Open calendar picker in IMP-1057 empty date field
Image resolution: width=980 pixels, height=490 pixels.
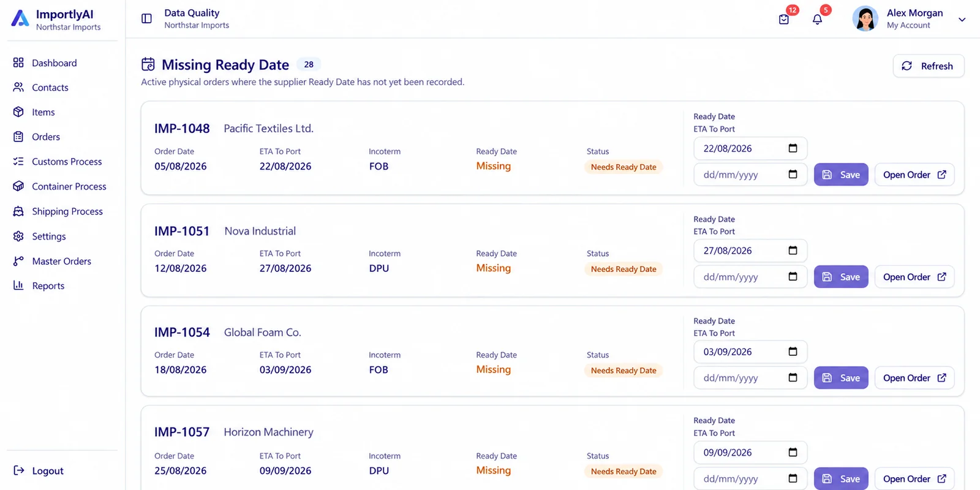pos(793,479)
